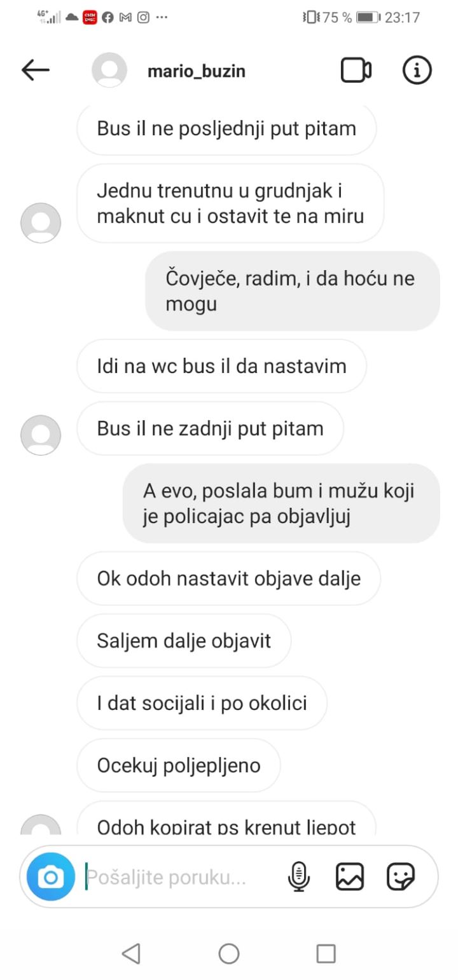Tap the back arrow

coord(35,71)
